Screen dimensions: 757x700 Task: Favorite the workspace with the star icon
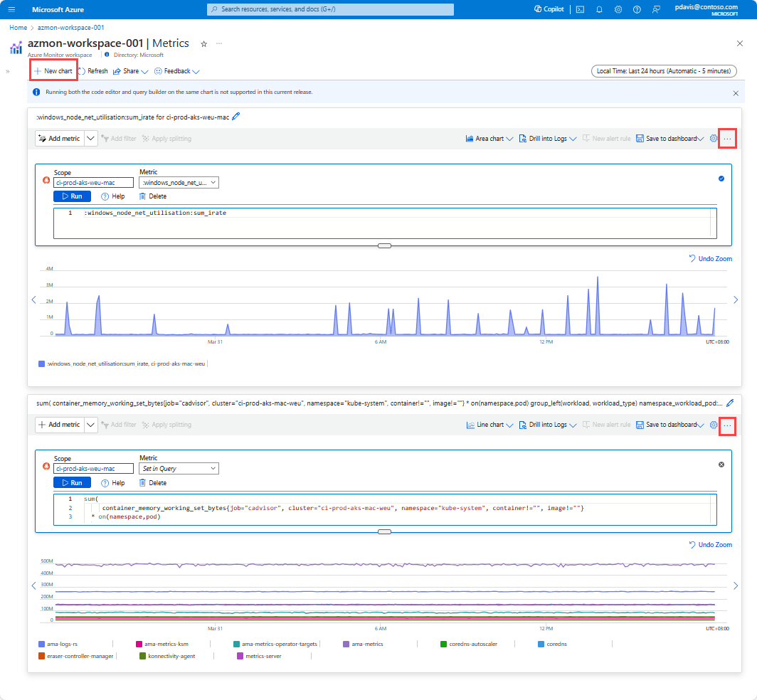tap(203, 43)
